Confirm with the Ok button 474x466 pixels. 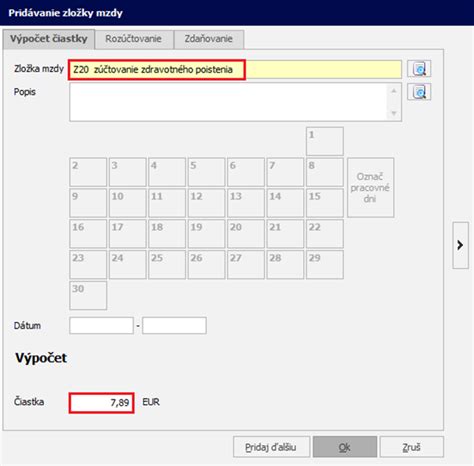click(x=345, y=447)
